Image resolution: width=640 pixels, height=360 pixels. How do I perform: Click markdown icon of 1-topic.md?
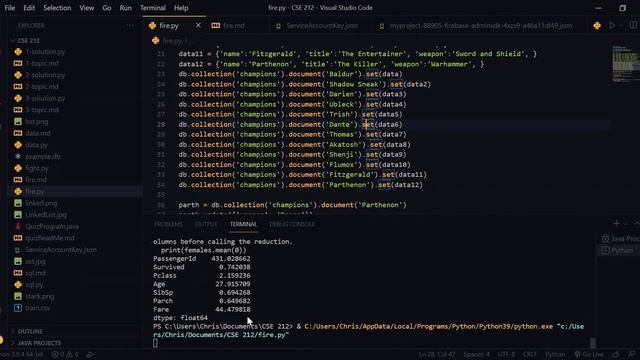click(x=18, y=63)
